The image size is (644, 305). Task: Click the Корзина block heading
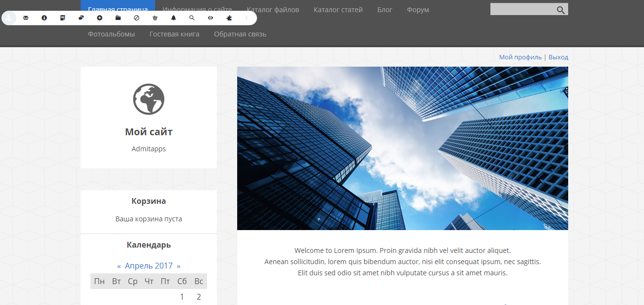click(149, 201)
